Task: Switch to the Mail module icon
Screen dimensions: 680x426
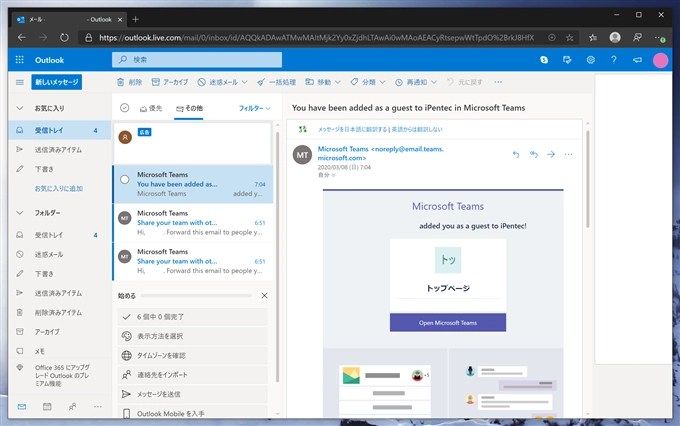Action: click(22, 406)
